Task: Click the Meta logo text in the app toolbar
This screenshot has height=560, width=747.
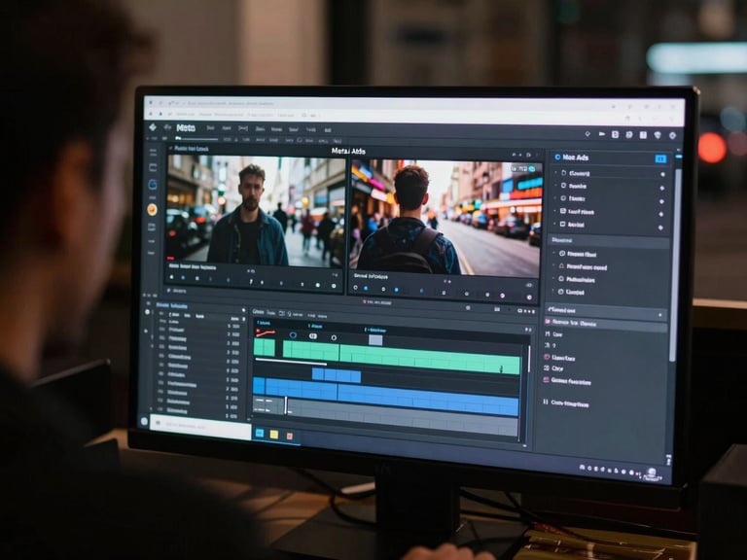Action: click(186, 127)
